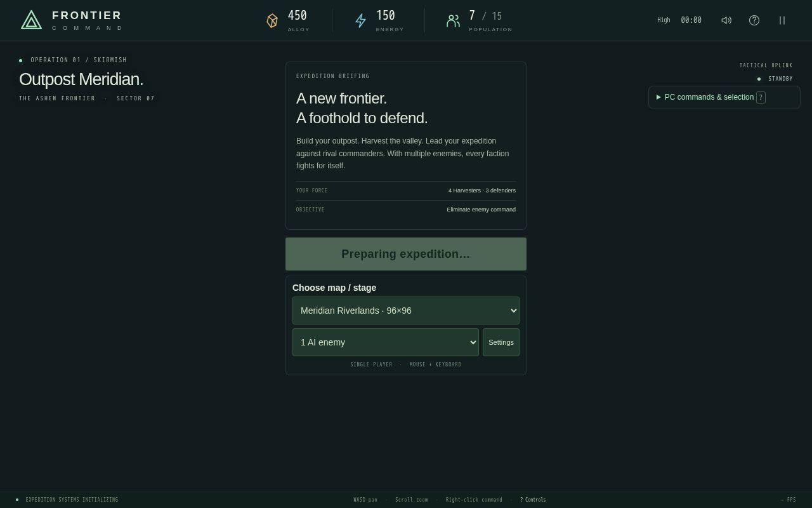812x508 pixels.
Task: Expand PC commands & selection panel
Action: coord(724,97)
